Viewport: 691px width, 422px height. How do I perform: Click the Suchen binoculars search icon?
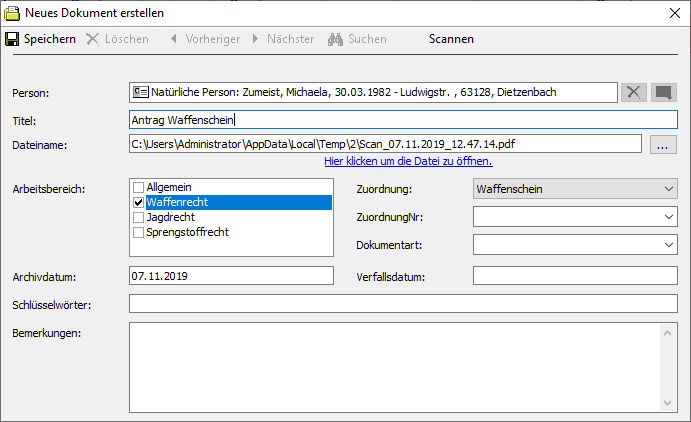[336, 39]
